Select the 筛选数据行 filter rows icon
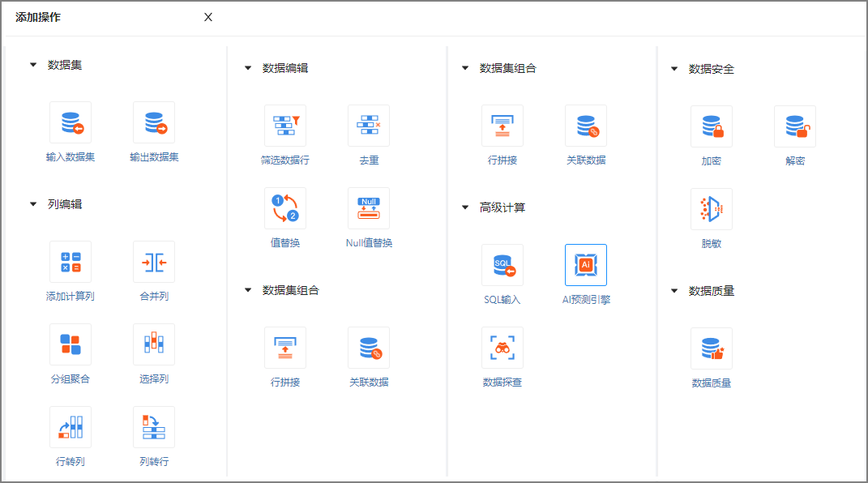The image size is (868, 483). click(x=285, y=126)
